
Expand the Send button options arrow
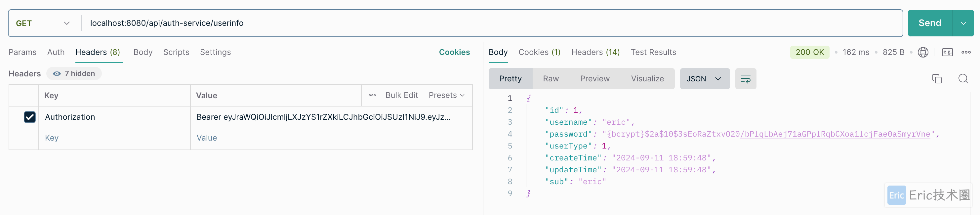pyautogui.click(x=963, y=23)
